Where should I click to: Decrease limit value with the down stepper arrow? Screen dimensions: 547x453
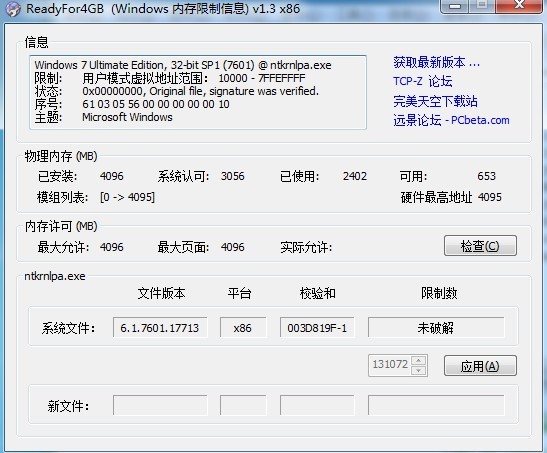[419, 370]
